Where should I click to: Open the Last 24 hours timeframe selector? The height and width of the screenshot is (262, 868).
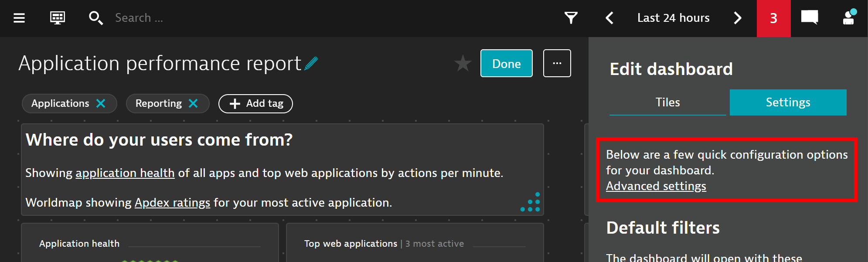click(673, 18)
